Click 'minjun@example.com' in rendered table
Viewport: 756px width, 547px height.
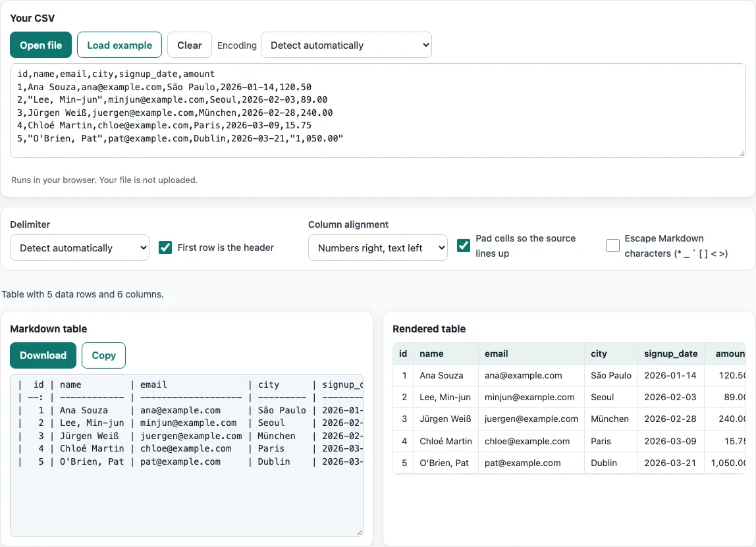[x=531, y=397]
